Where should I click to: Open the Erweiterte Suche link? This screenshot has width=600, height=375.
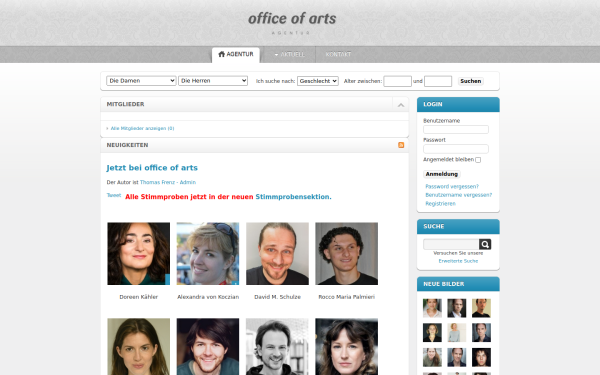[x=458, y=261]
